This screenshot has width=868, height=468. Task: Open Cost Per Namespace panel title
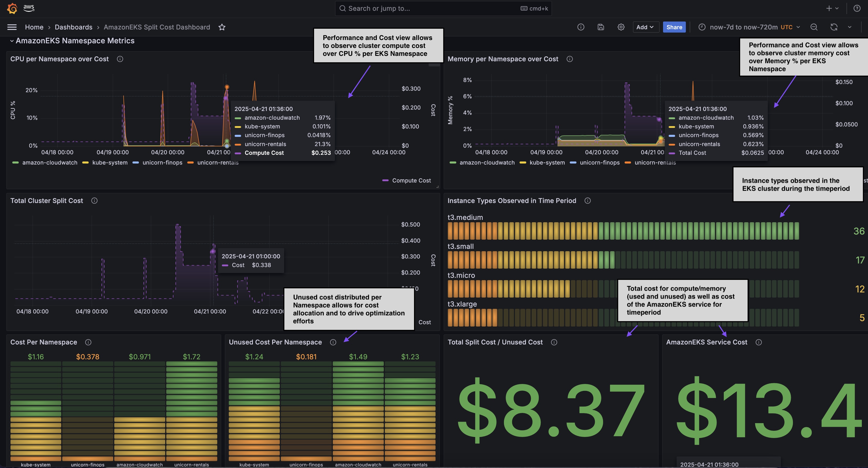tap(44, 342)
